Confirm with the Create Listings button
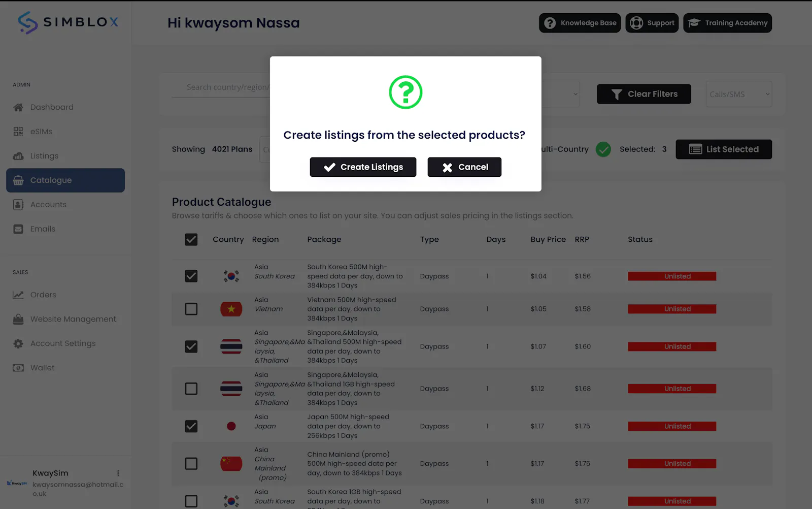This screenshot has width=812, height=509. pos(363,167)
